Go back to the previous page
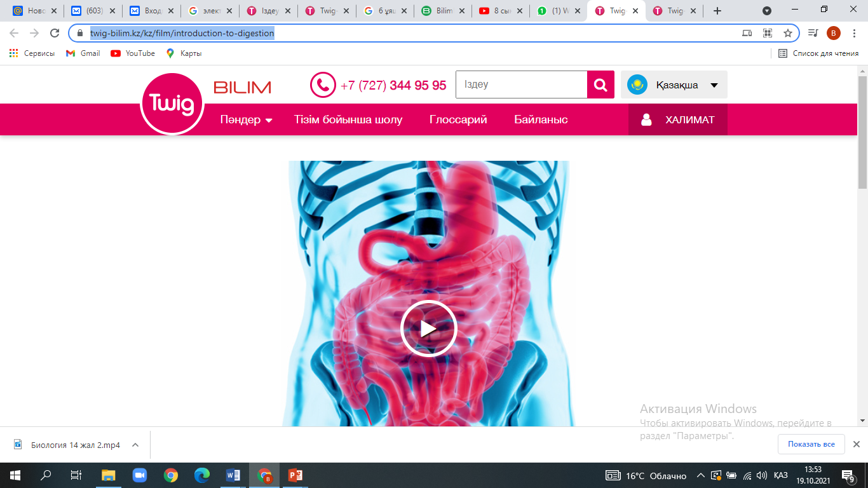Image resolution: width=868 pixels, height=488 pixels. 14,33
